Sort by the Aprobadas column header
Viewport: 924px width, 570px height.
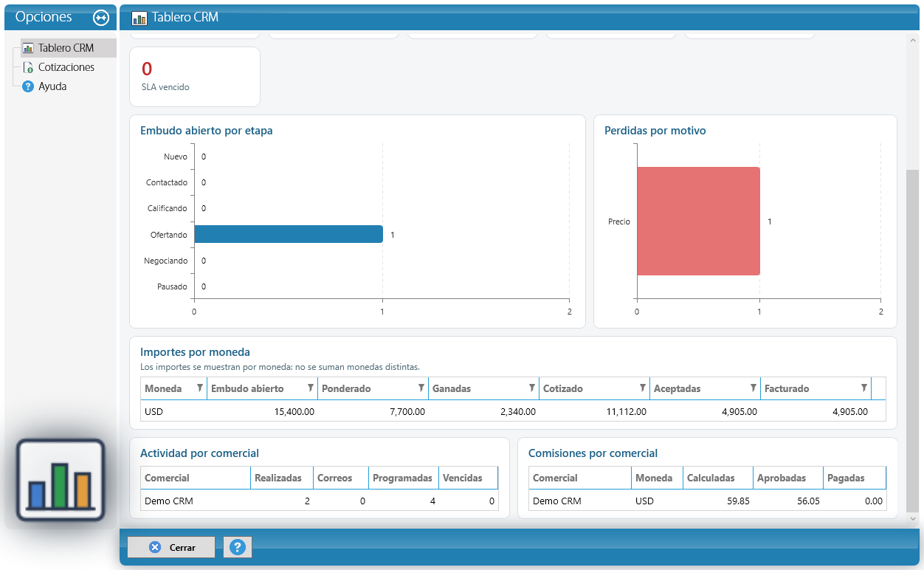pyautogui.click(x=788, y=478)
